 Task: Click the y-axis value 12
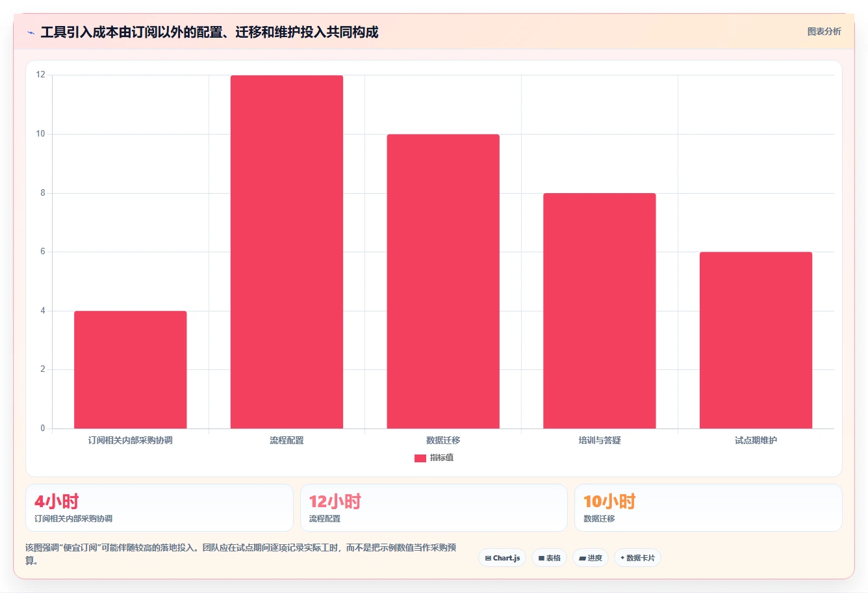click(41, 75)
